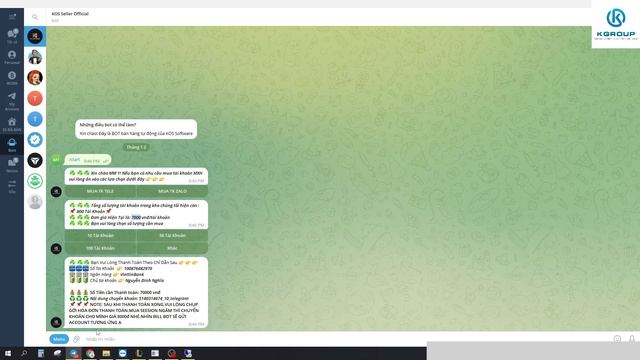Viewport: 640px width, 360px height.
Task: Click the voice message microphone icon
Action: (x=632, y=339)
